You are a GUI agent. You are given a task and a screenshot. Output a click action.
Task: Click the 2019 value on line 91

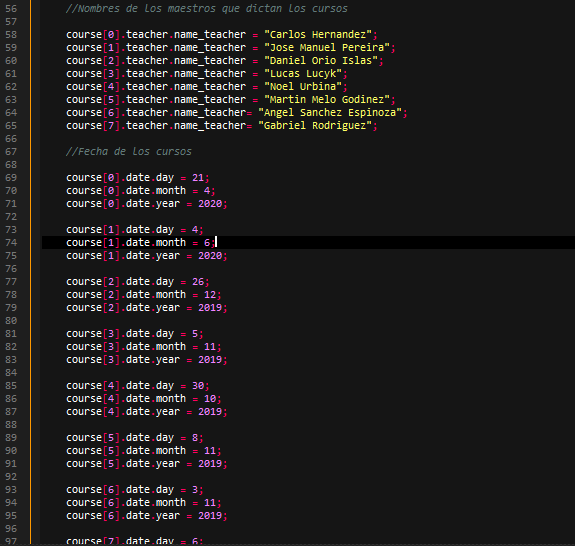210,464
